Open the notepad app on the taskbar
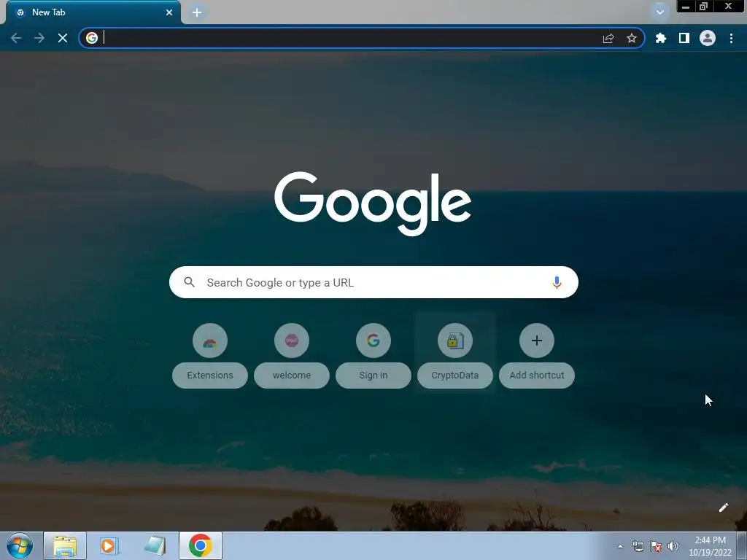 (x=155, y=545)
